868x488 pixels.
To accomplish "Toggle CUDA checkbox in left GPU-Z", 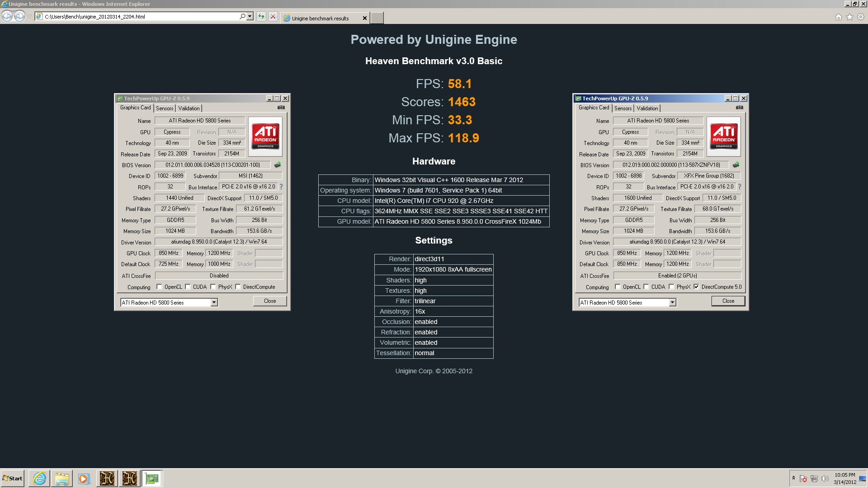I will point(188,286).
